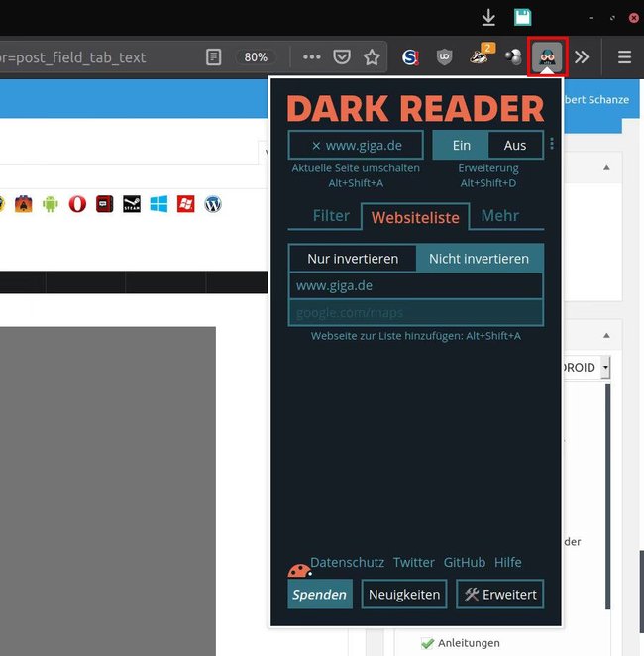Screen dimensions: 644x656
Task: Click the Spenden donate button
Action: click(x=320, y=595)
